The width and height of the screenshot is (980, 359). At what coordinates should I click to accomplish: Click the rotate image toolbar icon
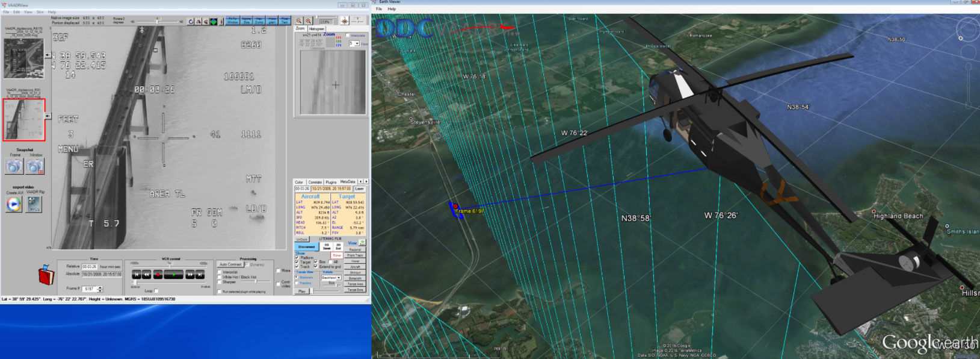pos(191,21)
